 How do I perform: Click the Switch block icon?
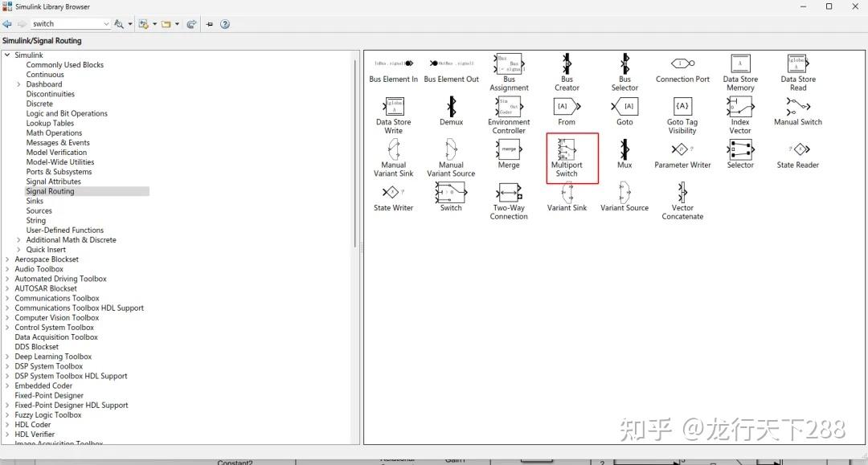click(x=451, y=193)
